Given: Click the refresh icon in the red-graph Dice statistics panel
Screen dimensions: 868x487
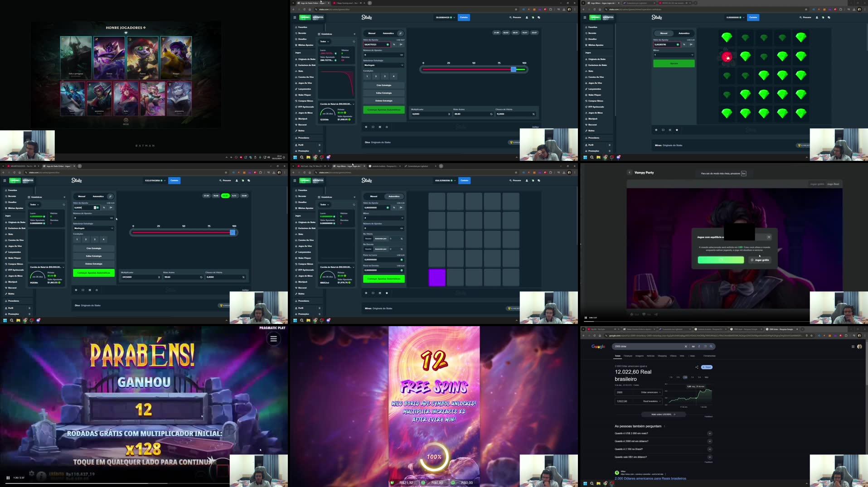Looking at the screenshot, I should 354,42.
